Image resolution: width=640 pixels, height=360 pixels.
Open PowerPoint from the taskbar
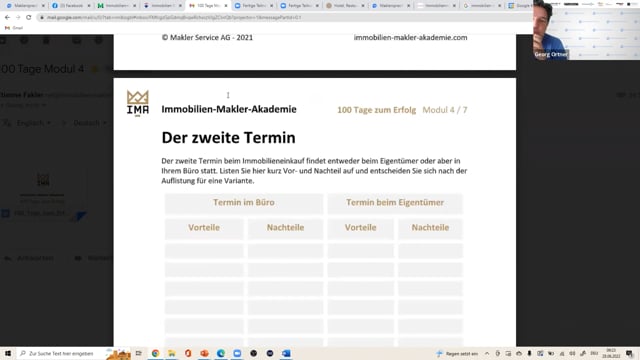tap(204, 353)
